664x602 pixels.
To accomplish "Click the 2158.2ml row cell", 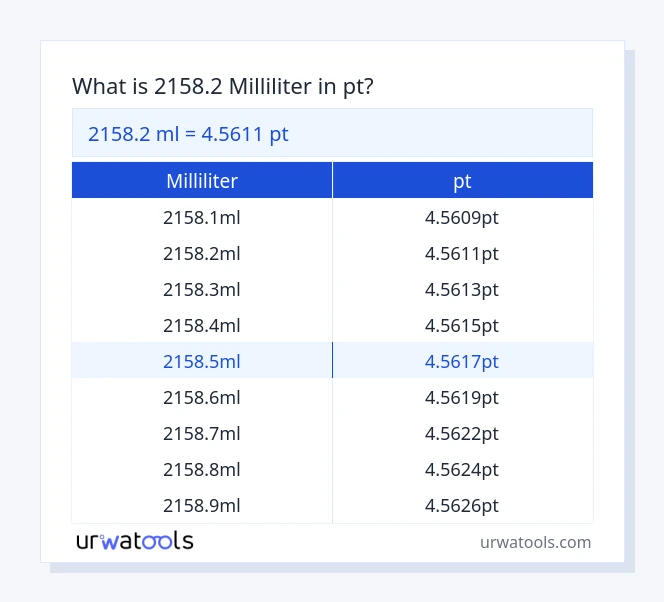I will point(202,253).
